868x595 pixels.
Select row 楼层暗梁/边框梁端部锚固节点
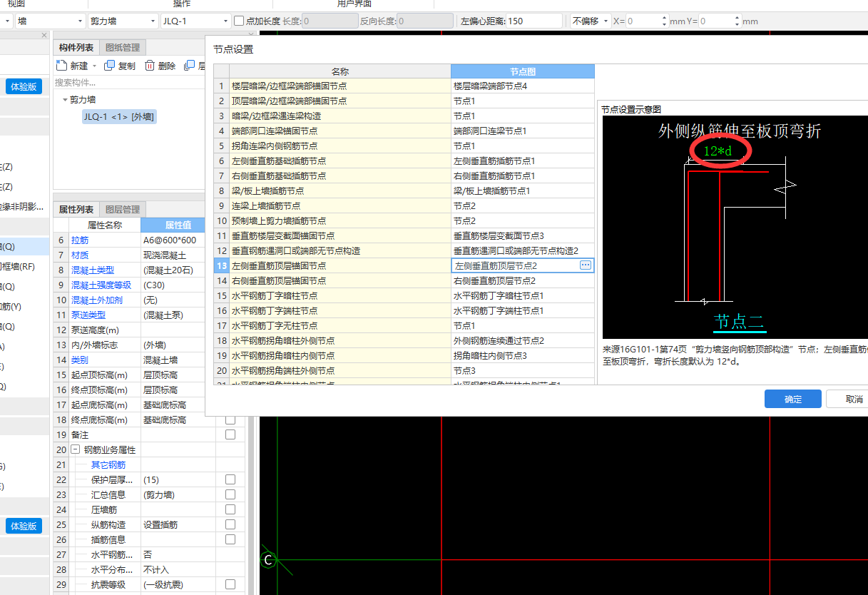(x=340, y=86)
